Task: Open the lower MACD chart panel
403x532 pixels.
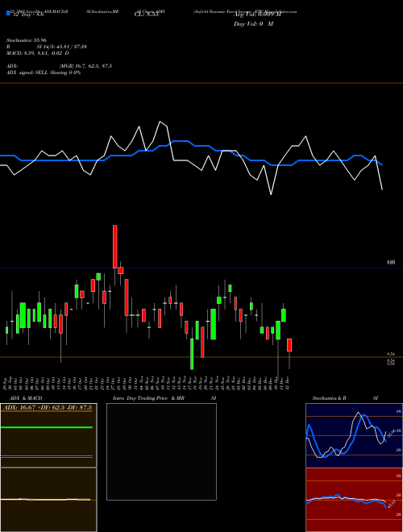Action: [x=48, y=500]
